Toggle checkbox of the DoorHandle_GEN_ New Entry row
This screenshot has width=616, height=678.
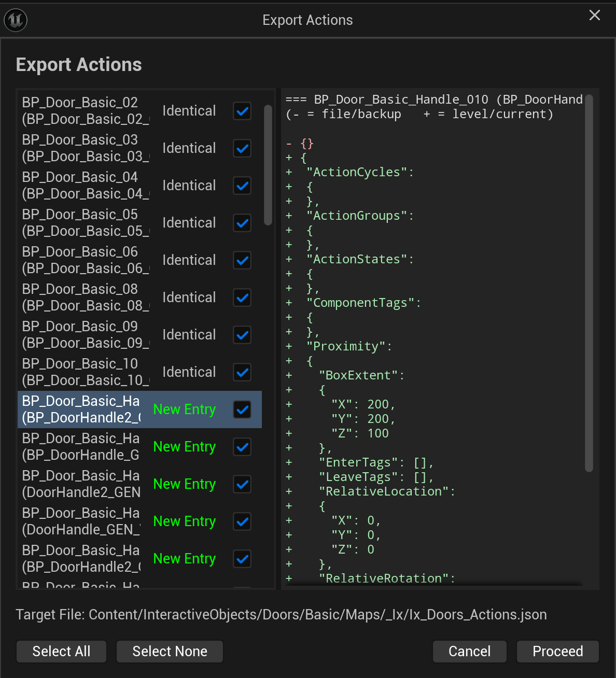[x=242, y=521]
